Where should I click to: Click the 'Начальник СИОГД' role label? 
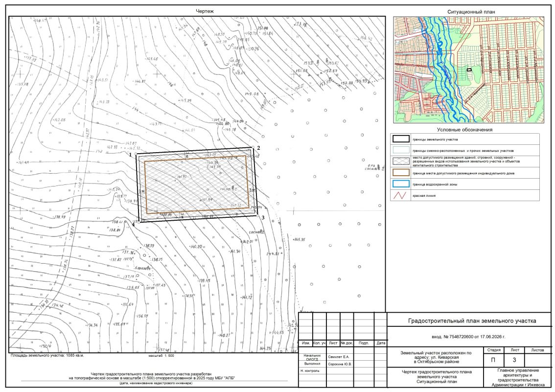point(312,357)
